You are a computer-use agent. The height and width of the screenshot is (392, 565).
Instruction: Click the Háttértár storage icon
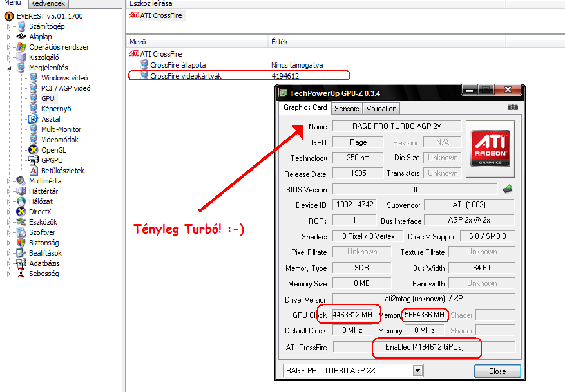[21, 191]
